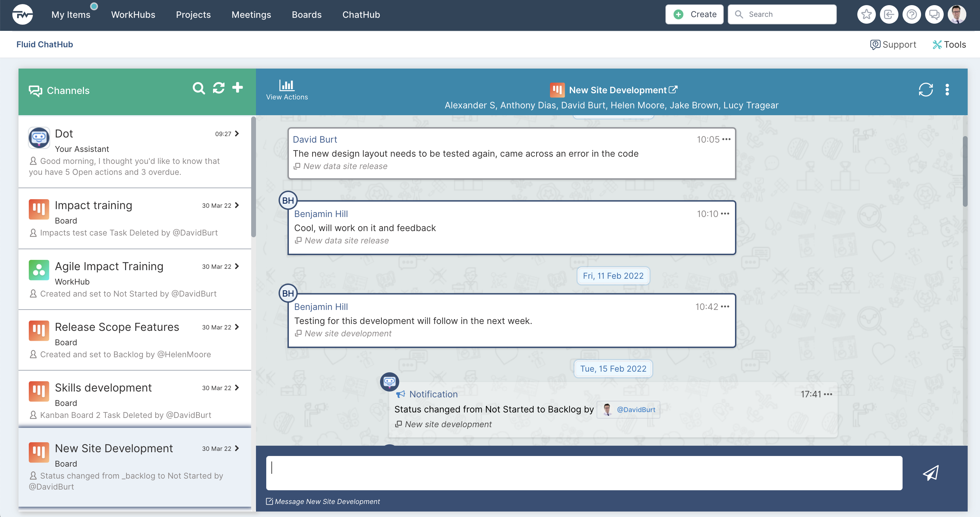Image resolution: width=980 pixels, height=517 pixels.
Task: Click the Skills development board icon
Action: [39, 392]
